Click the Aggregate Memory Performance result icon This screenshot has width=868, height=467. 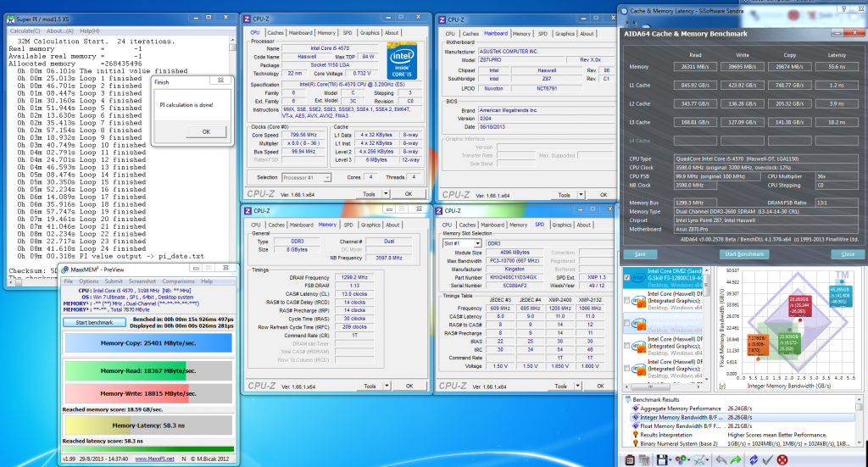635,409
